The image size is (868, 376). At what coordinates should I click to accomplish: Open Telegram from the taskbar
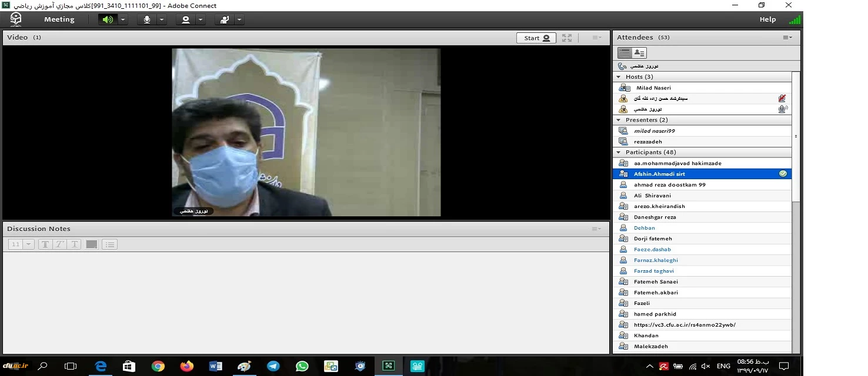point(273,366)
